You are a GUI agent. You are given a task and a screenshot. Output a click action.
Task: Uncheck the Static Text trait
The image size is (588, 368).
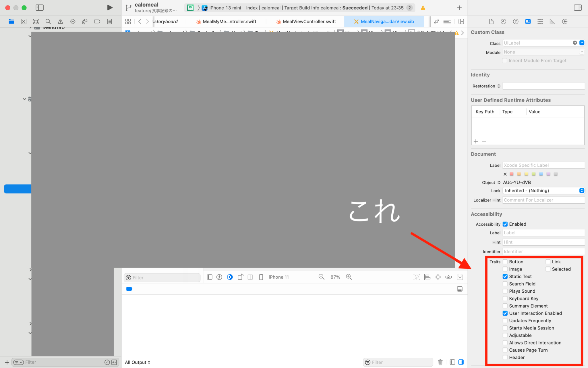pyautogui.click(x=505, y=276)
